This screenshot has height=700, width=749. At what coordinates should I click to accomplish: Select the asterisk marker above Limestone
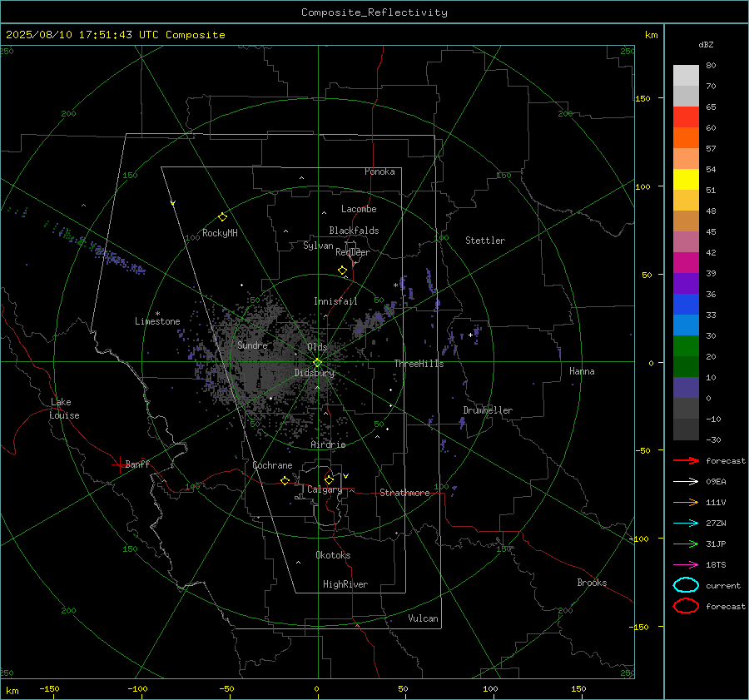click(x=157, y=314)
